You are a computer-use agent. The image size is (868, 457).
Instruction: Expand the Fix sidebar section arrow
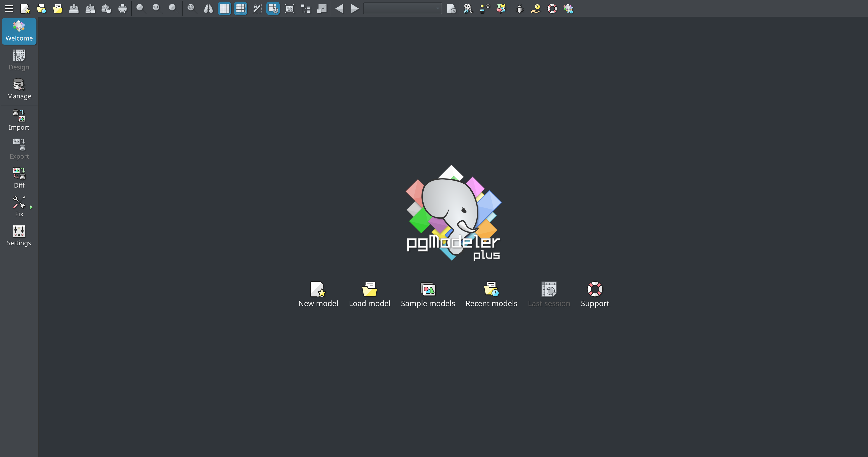tap(31, 207)
